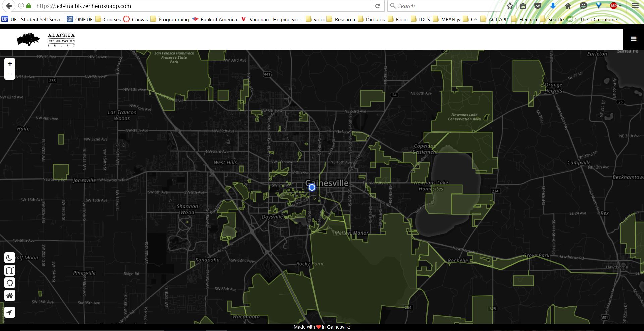Open the smiley chat toolbar icon

pyautogui.click(x=584, y=6)
